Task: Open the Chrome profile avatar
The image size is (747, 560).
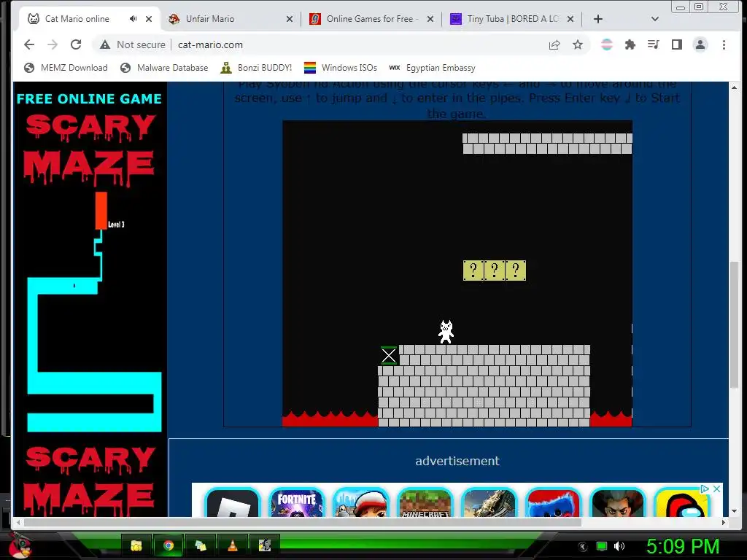Action: pos(700,44)
